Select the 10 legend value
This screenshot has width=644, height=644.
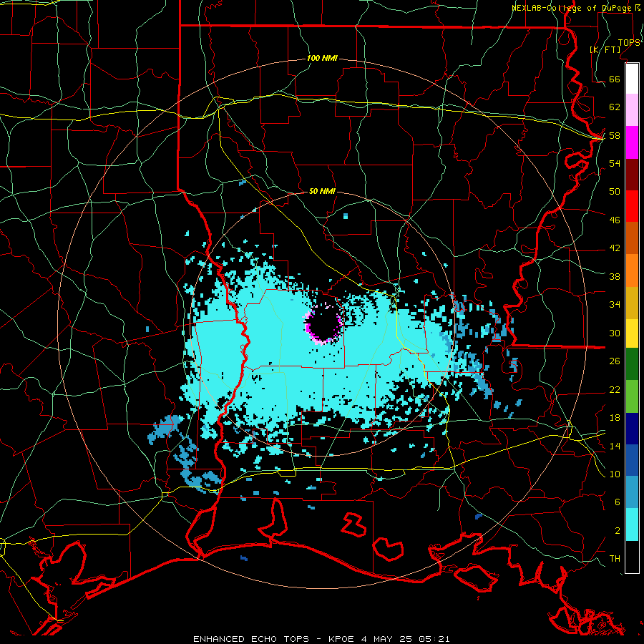coord(615,474)
